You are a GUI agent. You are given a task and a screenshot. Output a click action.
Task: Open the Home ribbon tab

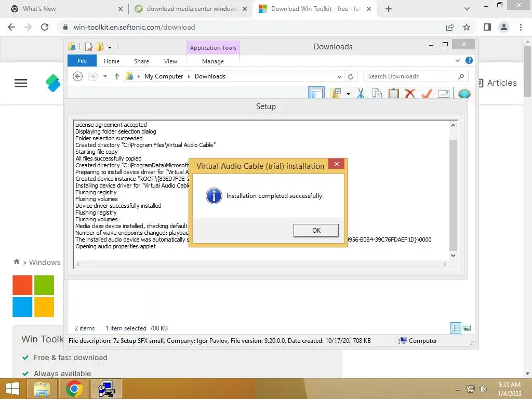pyautogui.click(x=112, y=61)
